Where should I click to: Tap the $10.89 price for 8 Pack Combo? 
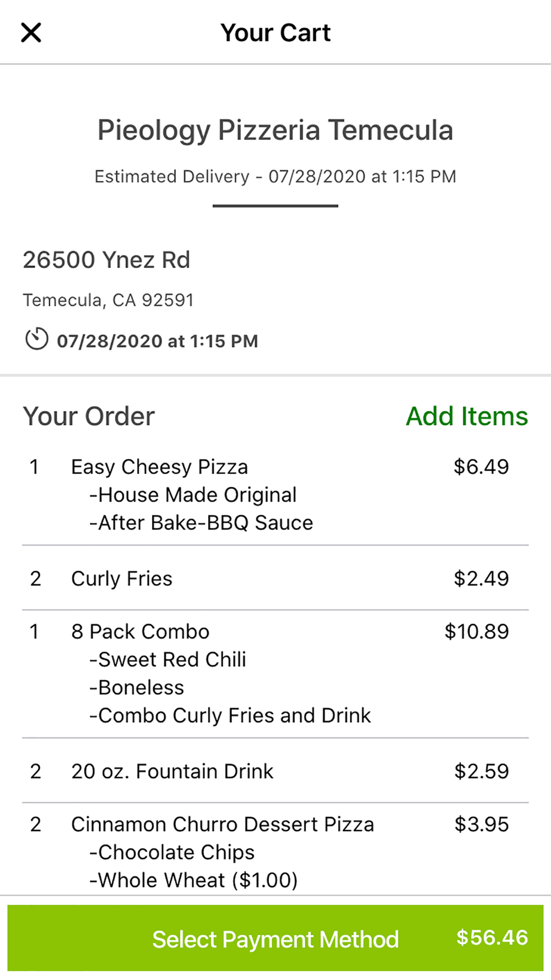(477, 632)
